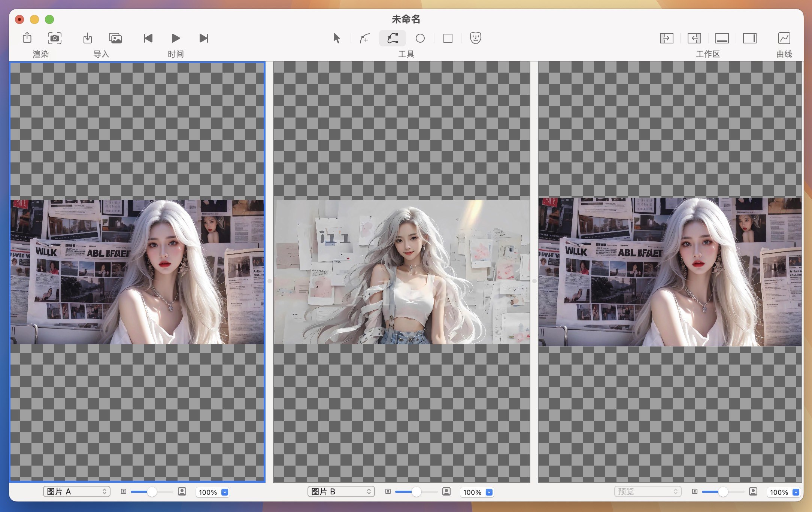Image resolution: width=812 pixels, height=512 pixels.
Task: Select the face detection tool
Action: (476, 38)
